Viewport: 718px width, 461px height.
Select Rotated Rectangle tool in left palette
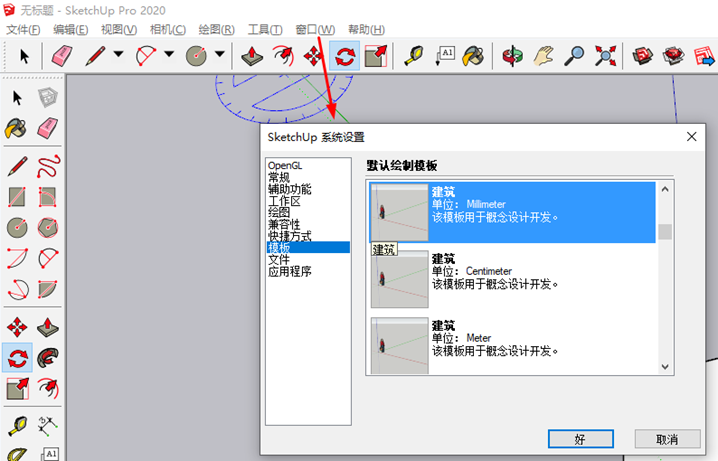pos(48,197)
